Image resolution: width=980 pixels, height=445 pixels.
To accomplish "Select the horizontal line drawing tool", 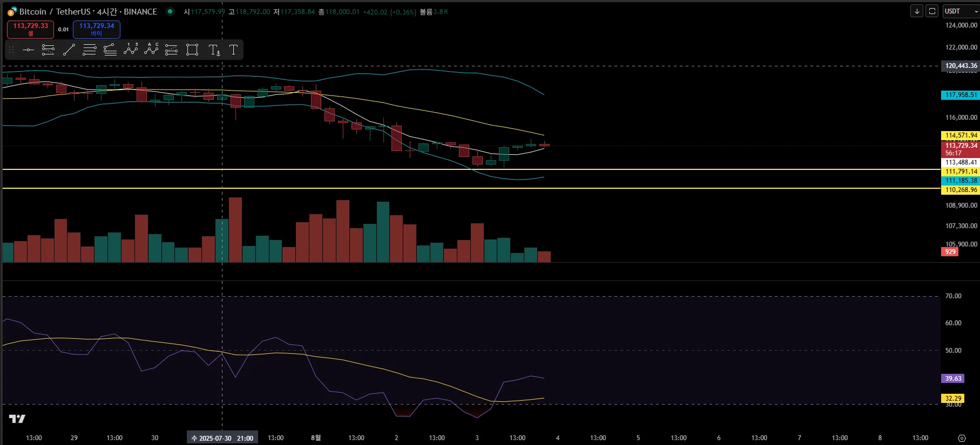I will coord(28,50).
